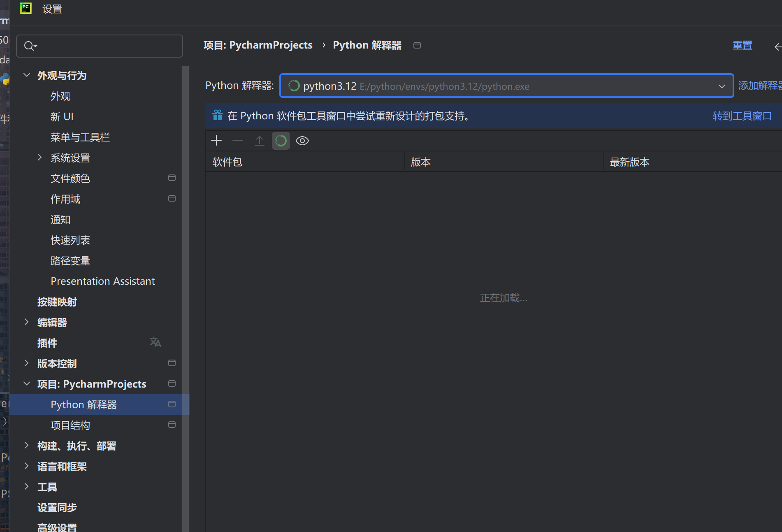Expand the 版本控制 section

coord(27,363)
